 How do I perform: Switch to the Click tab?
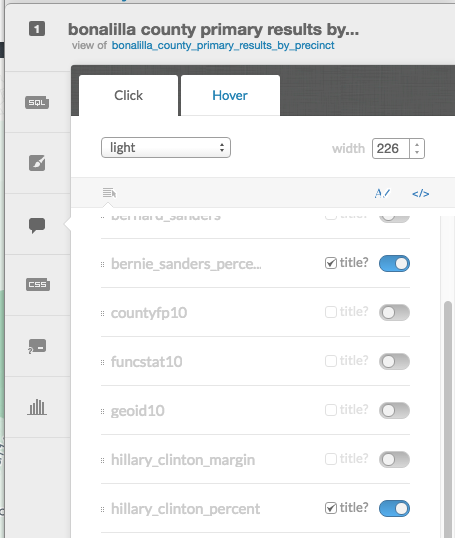click(128, 95)
